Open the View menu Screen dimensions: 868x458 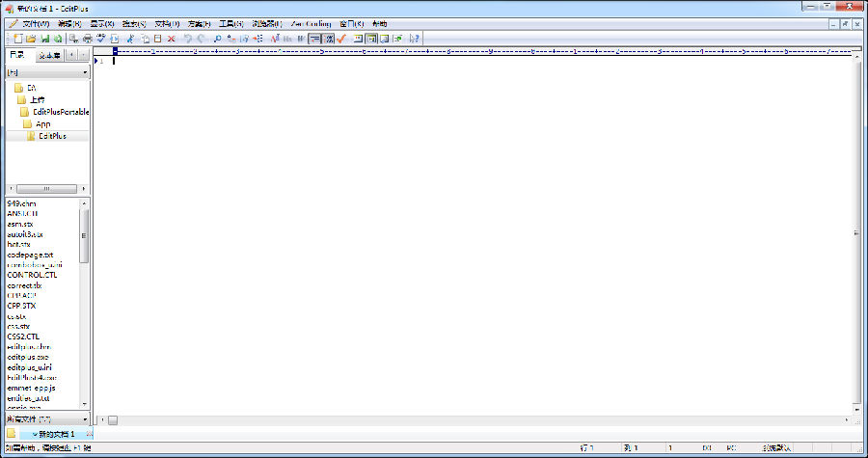(102, 24)
